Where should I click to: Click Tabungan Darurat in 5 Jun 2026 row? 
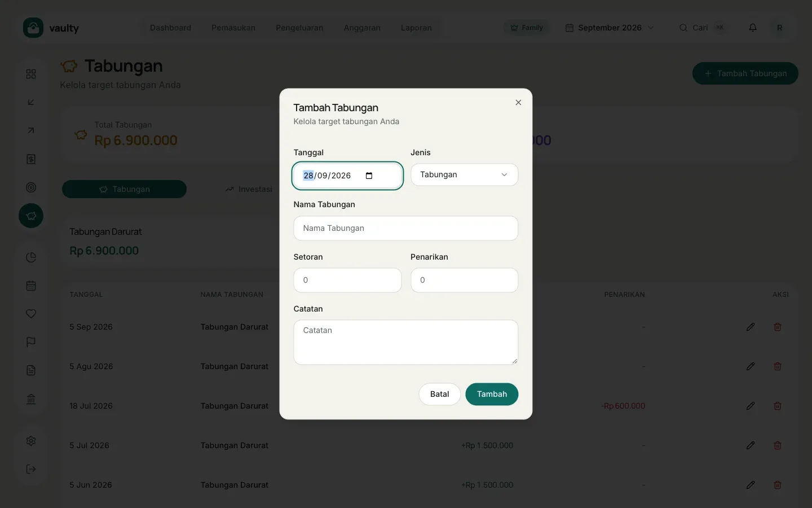pos(235,485)
